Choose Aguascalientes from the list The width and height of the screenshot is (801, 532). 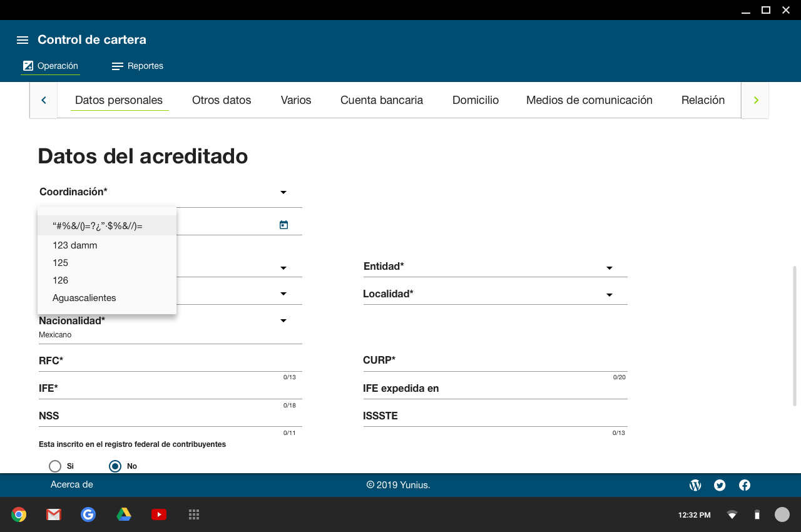point(84,298)
